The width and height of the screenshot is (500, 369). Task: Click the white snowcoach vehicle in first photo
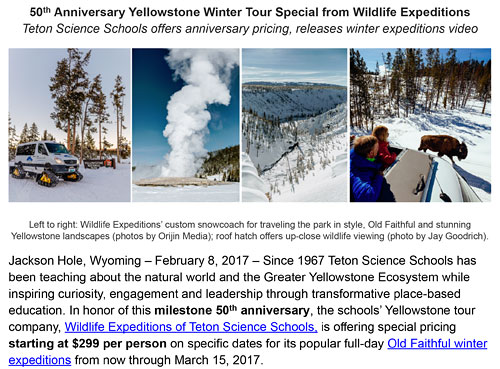[45, 162]
